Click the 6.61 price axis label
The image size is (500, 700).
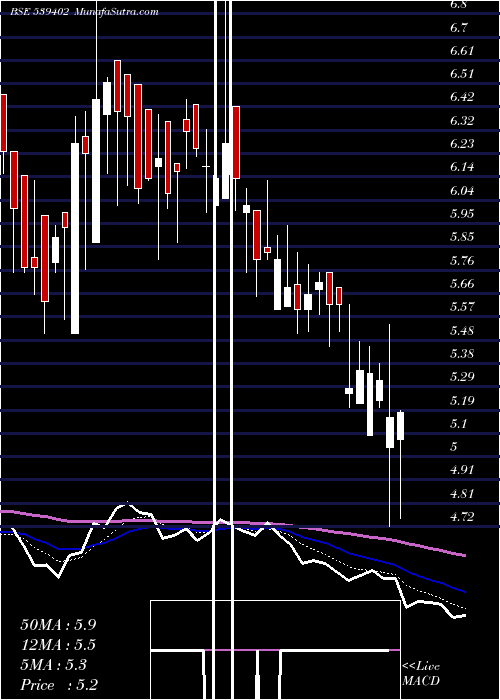point(462,51)
